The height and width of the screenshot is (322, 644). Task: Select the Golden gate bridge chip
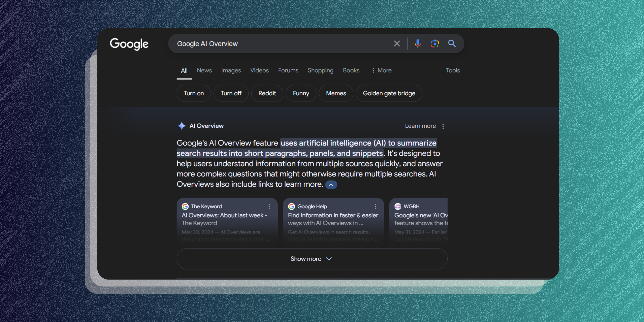(389, 93)
